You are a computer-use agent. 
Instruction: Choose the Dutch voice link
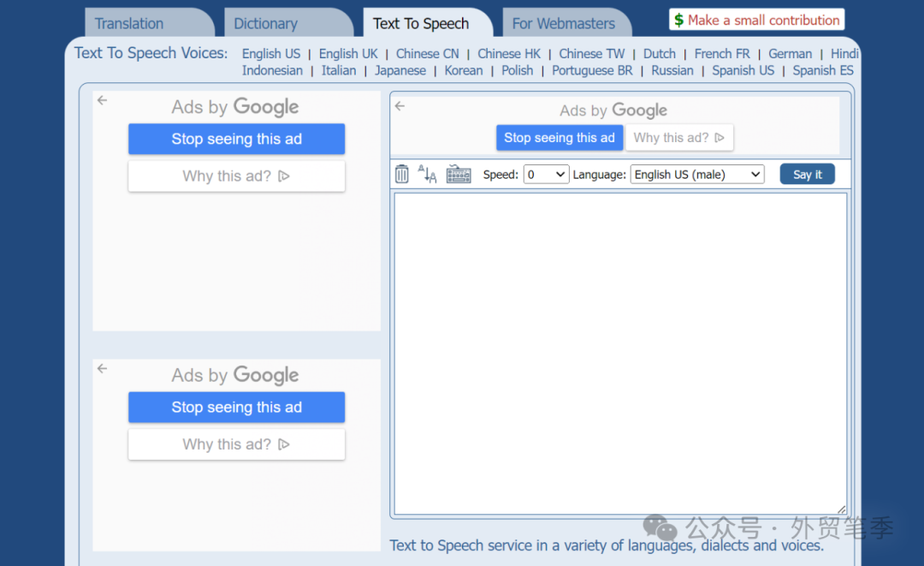(x=660, y=54)
